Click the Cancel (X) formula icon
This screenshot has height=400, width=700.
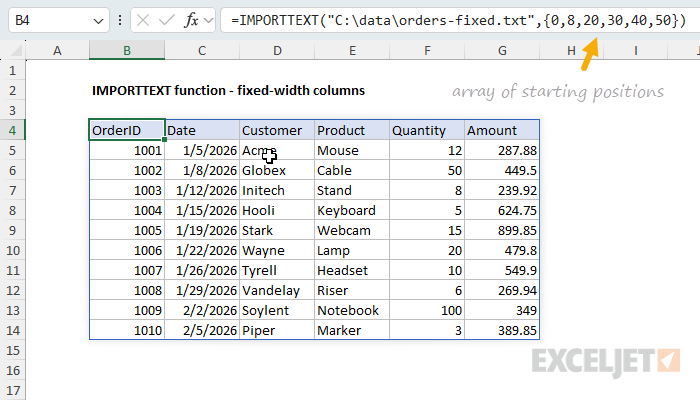coord(143,20)
